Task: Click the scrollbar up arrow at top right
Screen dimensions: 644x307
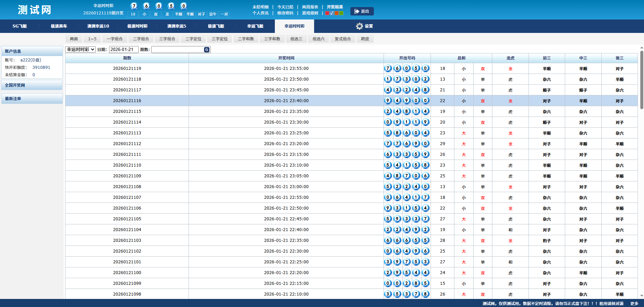Action: (642, 48)
